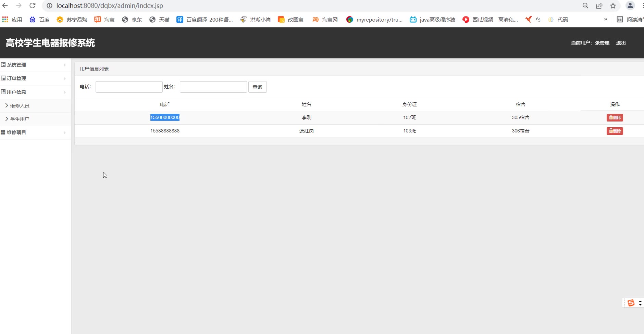Reload the current page
This screenshot has width=644, height=334.
click(x=33, y=6)
